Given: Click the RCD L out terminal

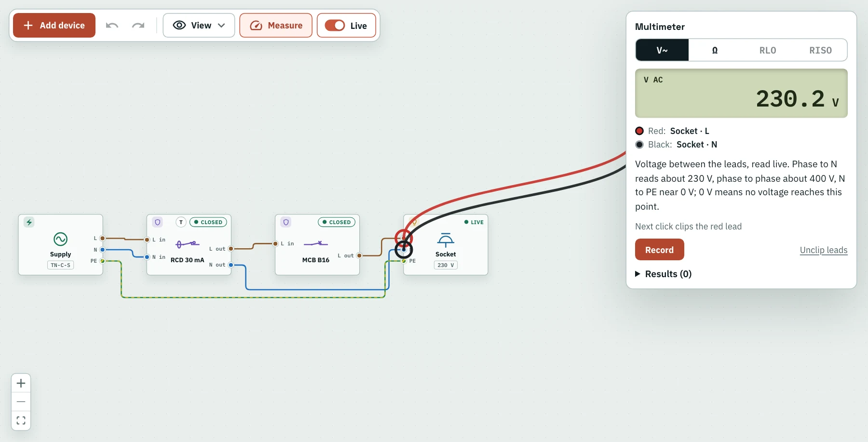Looking at the screenshot, I should (231, 249).
